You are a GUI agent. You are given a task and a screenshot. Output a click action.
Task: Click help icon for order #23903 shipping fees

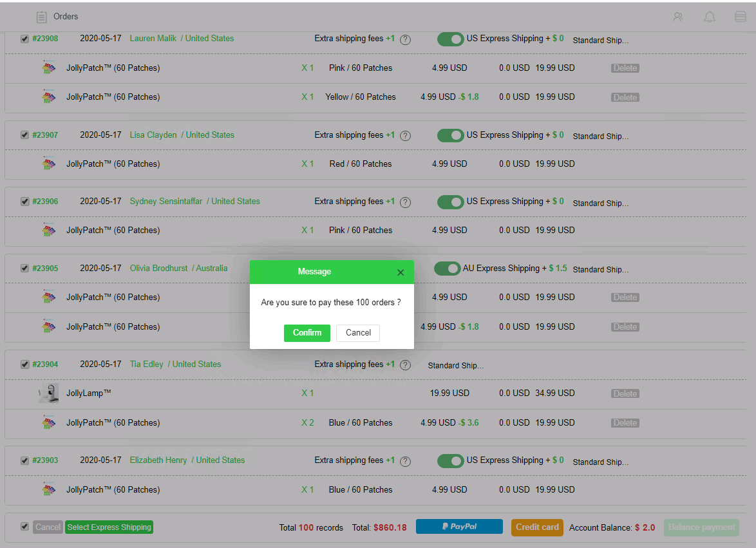click(x=406, y=461)
